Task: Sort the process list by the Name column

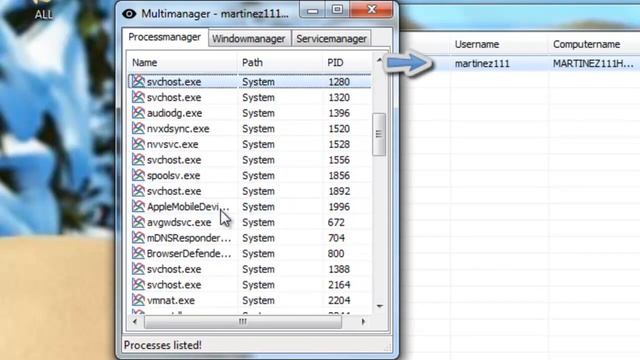Action: [144, 62]
